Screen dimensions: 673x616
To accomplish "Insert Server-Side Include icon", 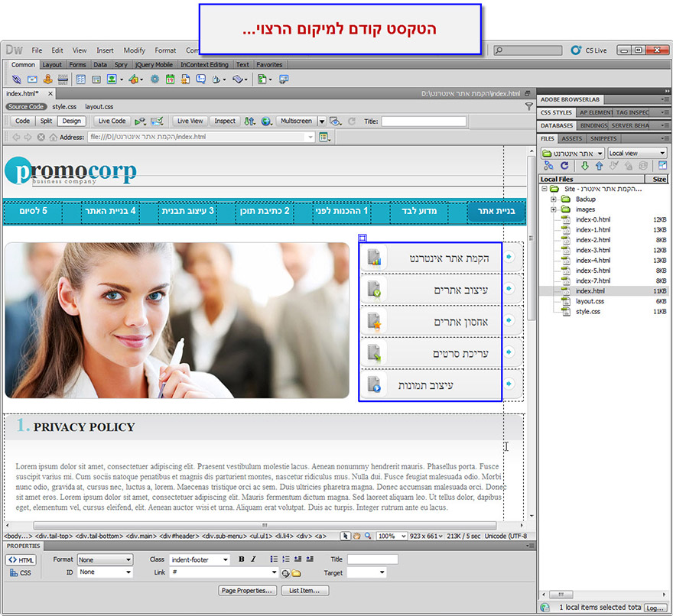I will tap(185, 79).
